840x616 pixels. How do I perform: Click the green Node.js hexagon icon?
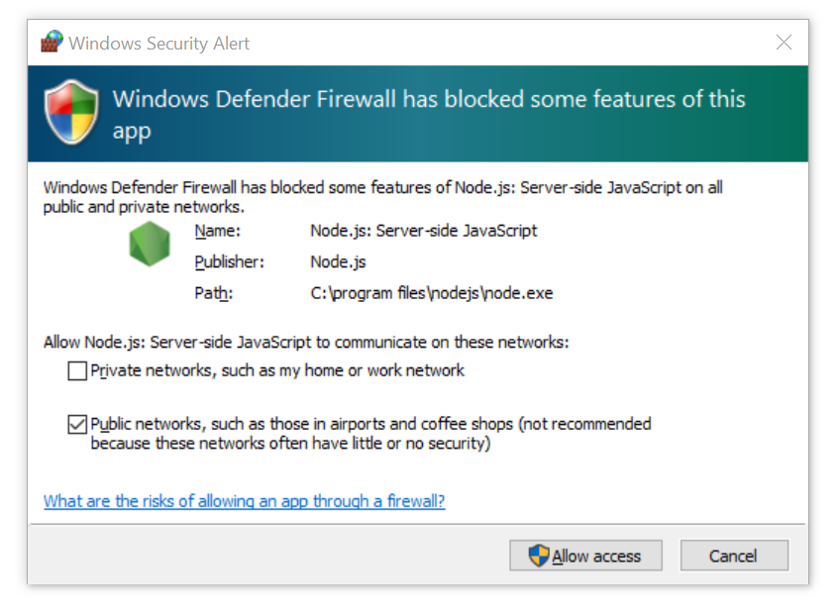pos(150,244)
